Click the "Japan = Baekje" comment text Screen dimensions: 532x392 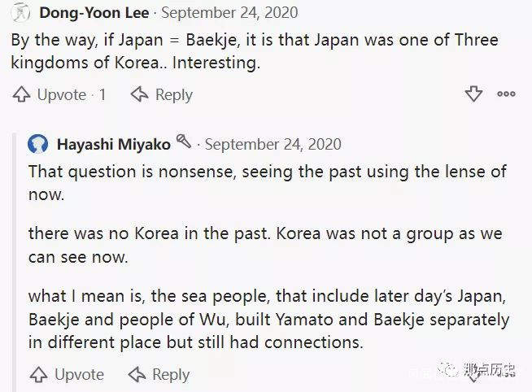click(x=255, y=51)
